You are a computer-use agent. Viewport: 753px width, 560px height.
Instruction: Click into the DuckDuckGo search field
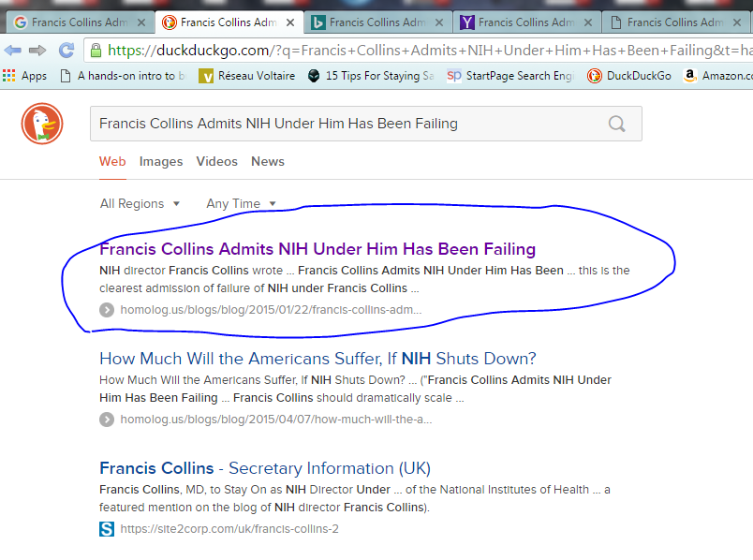point(347,124)
